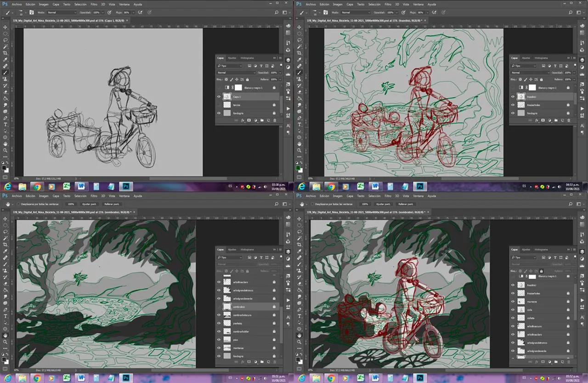Screen dimensions: 588x383
Task: Choose Paint Bucket tool in the 03:38 p.m. window
Action: point(6,99)
